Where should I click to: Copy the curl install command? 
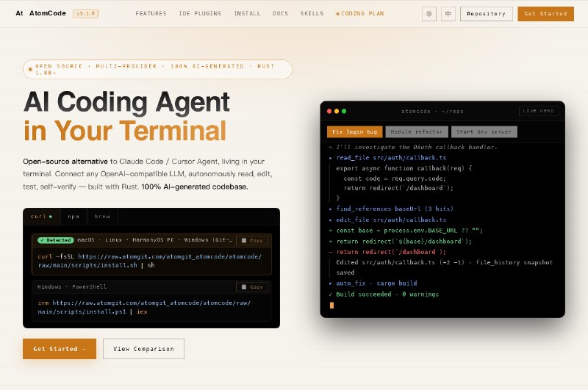click(x=252, y=240)
